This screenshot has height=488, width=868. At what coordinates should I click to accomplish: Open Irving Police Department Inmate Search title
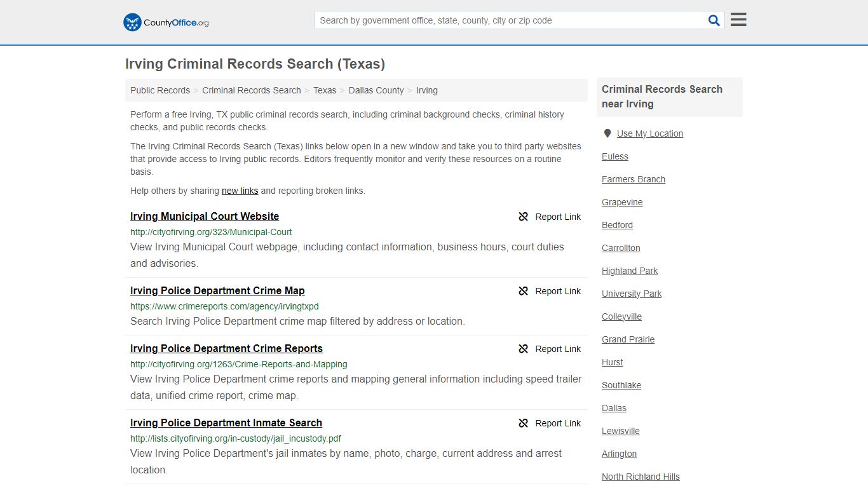226,423
